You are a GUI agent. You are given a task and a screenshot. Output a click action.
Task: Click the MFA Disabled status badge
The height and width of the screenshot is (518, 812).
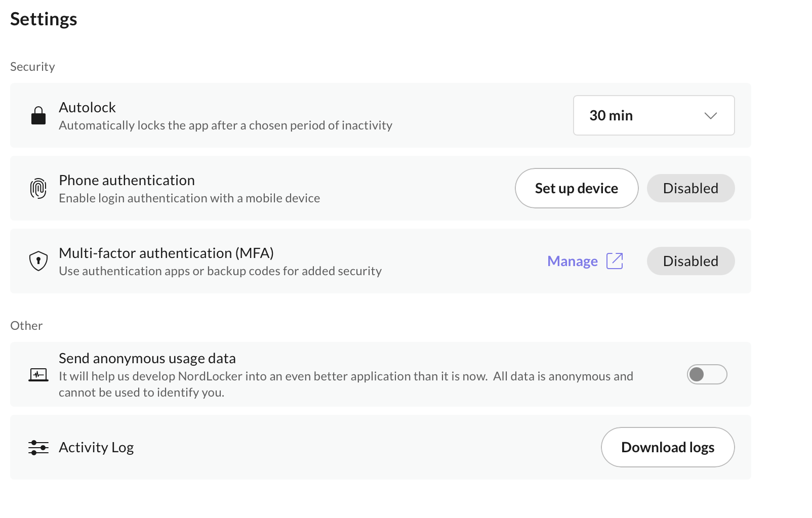(691, 261)
